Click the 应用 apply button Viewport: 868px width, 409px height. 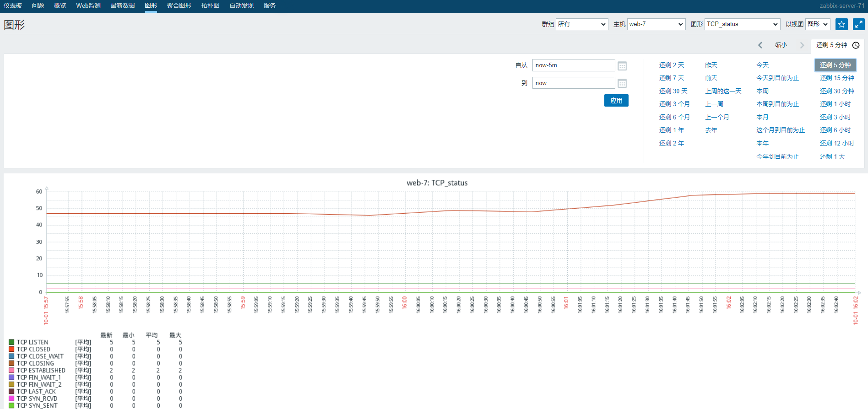coord(616,101)
